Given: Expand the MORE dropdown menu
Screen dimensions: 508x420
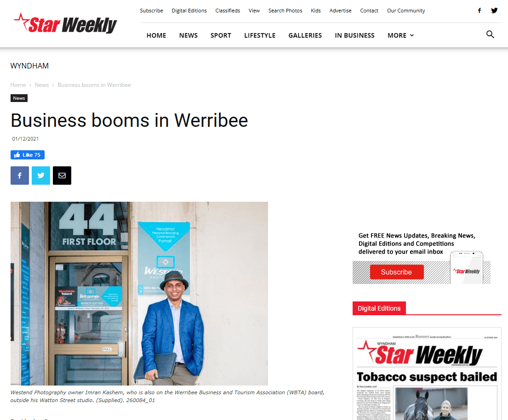Looking at the screenshot, I should pos(401,35).
